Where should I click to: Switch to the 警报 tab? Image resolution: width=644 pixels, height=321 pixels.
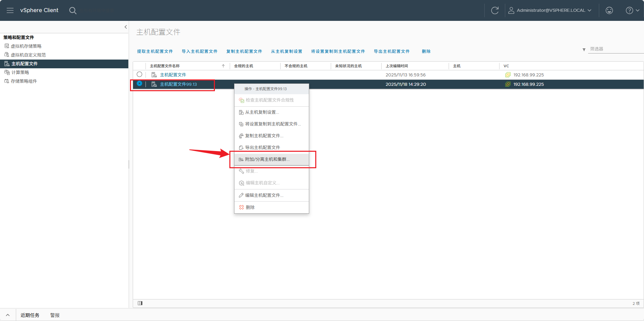pyautogui.click(x=55, y=315)
